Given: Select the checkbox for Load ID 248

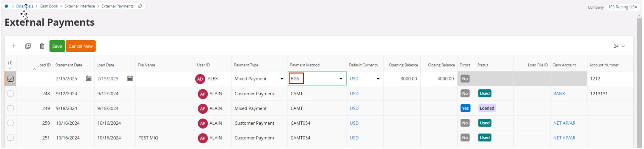Looking at the screenshot, I should (x=11, y=94).
